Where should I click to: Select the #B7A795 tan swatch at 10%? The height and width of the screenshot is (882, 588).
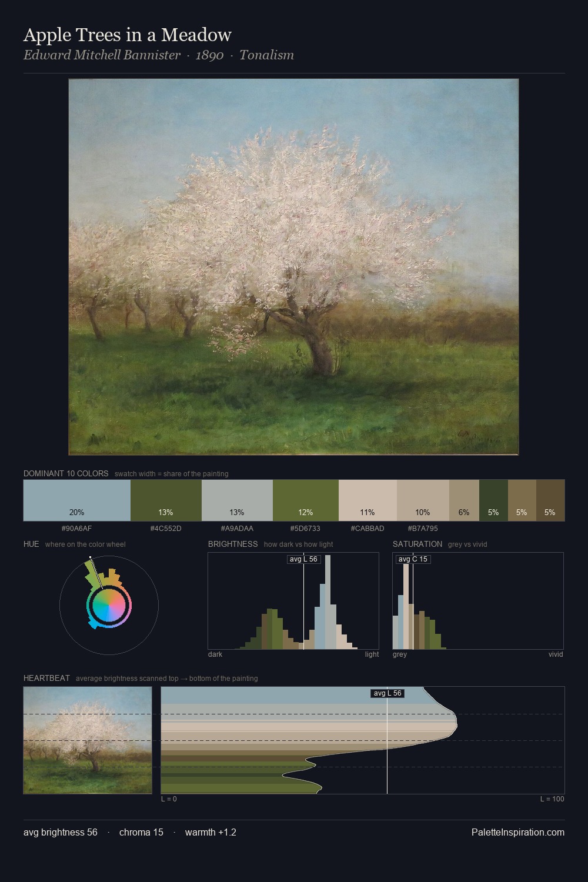423,500
